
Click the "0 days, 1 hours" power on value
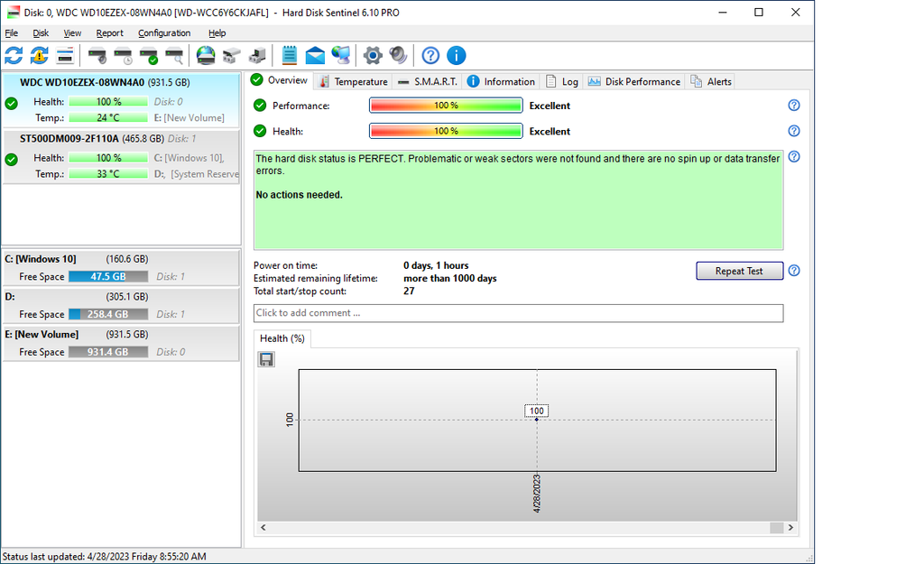pos(436,265)
